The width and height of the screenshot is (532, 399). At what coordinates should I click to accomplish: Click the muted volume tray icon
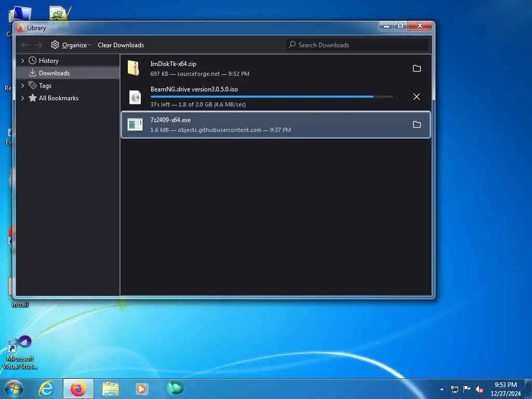[x=480, y=389]
